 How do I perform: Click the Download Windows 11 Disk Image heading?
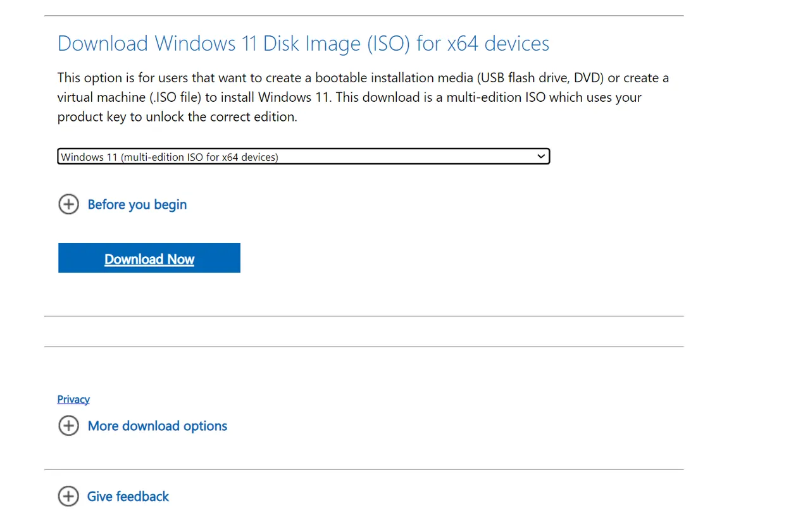point(303,44)
